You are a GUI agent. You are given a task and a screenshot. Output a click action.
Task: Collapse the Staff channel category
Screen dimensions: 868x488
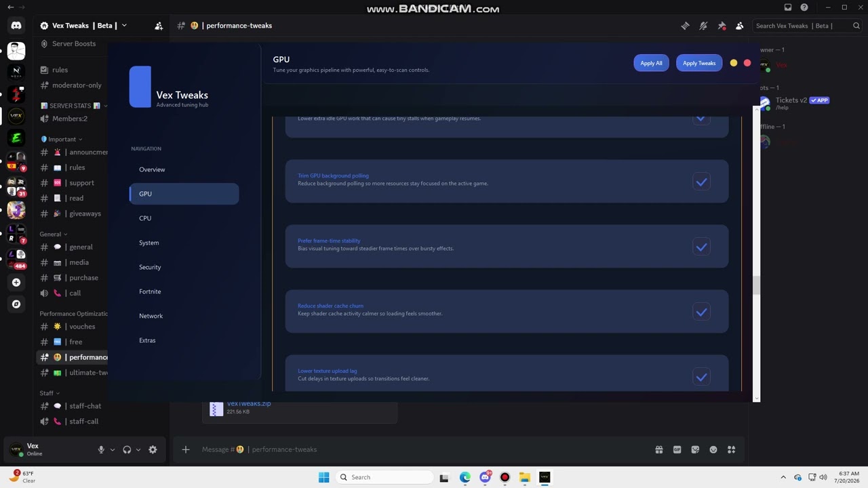pos(50,393)
